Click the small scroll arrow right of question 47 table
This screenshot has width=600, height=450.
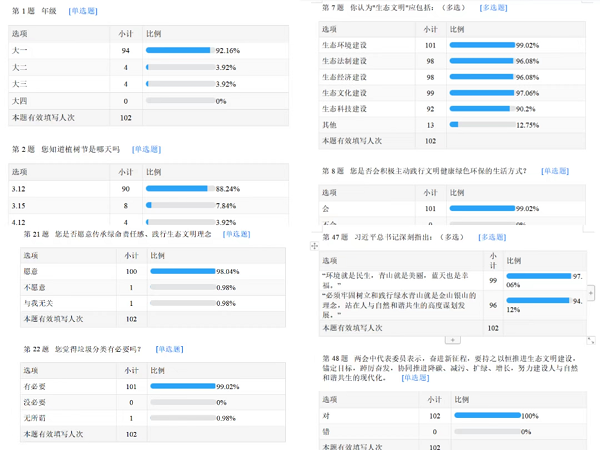(591, 293)
